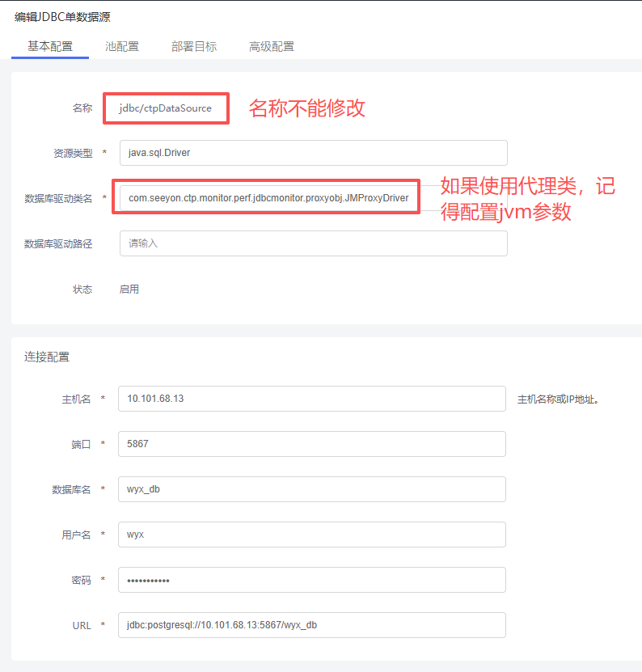Viewport: 642px width, 672px height.
Task: Click the URL label
Action: [x=82, y=626]
